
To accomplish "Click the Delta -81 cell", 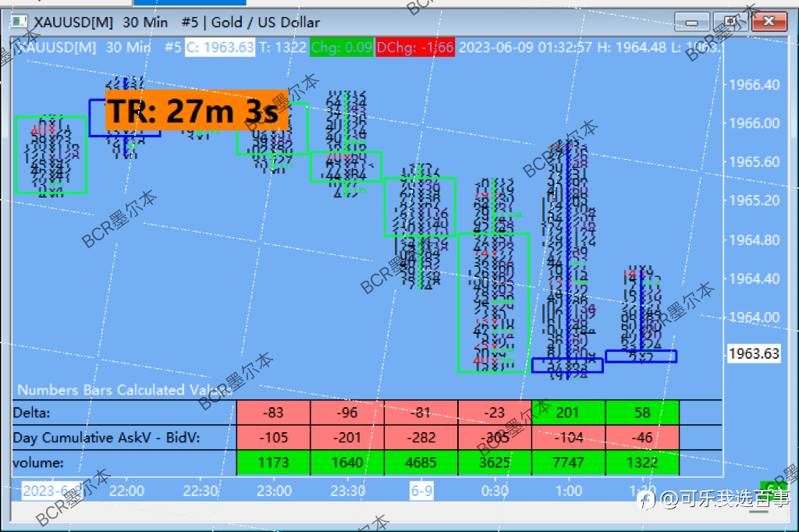I will (421, 412).
